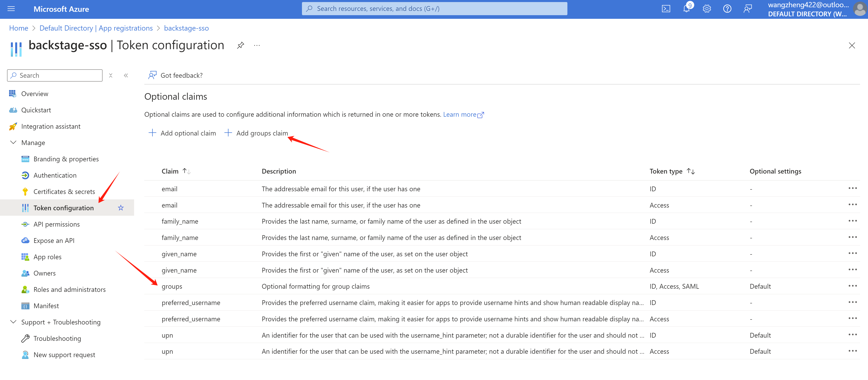Open the hamburger portal menu
Image resolution: width=868 pixels, height=380 pixels.
11,9
